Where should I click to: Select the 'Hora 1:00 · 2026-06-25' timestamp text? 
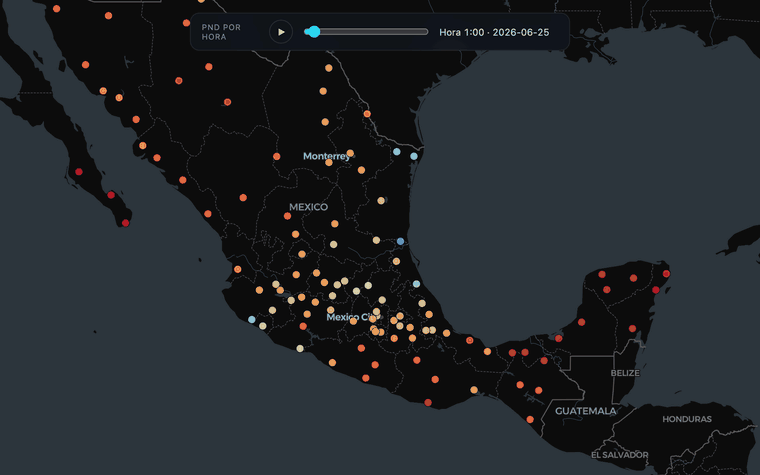pos(494,32)
